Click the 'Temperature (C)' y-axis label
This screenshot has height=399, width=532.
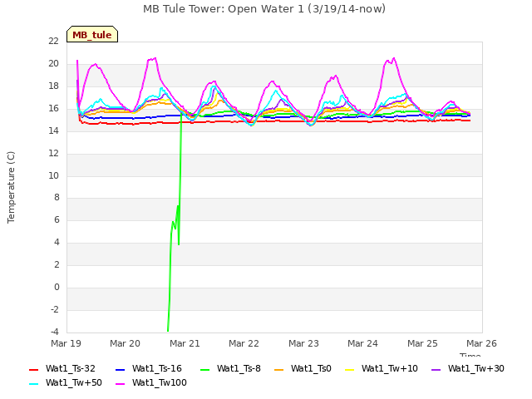11,187
